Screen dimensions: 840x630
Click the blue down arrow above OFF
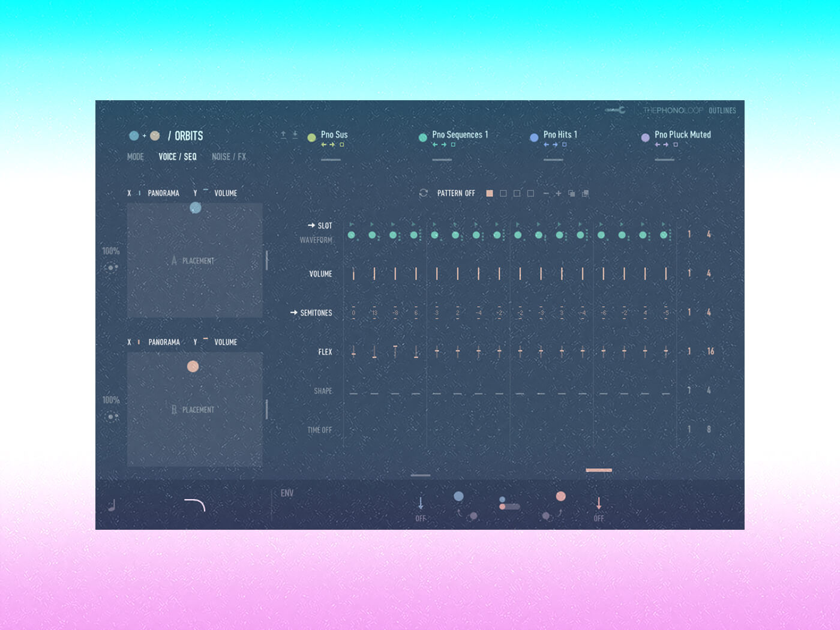point(421,503)
